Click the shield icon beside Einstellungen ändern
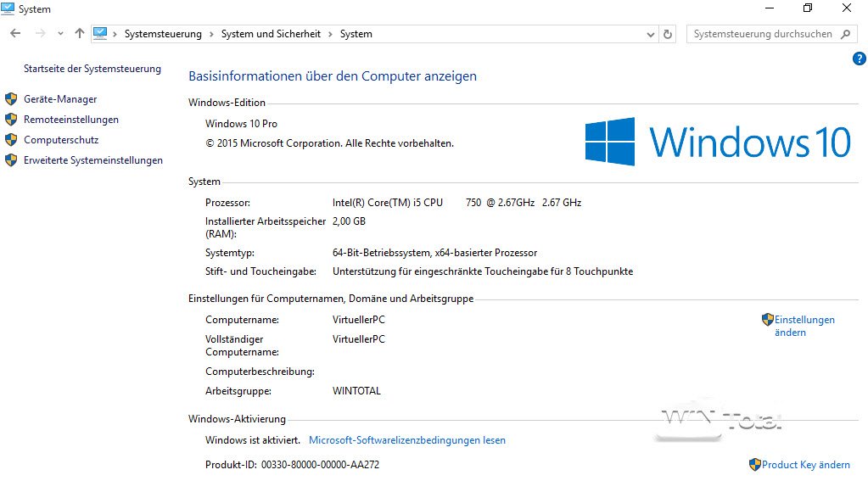This screenshot has width=868, height=492. 768,319
